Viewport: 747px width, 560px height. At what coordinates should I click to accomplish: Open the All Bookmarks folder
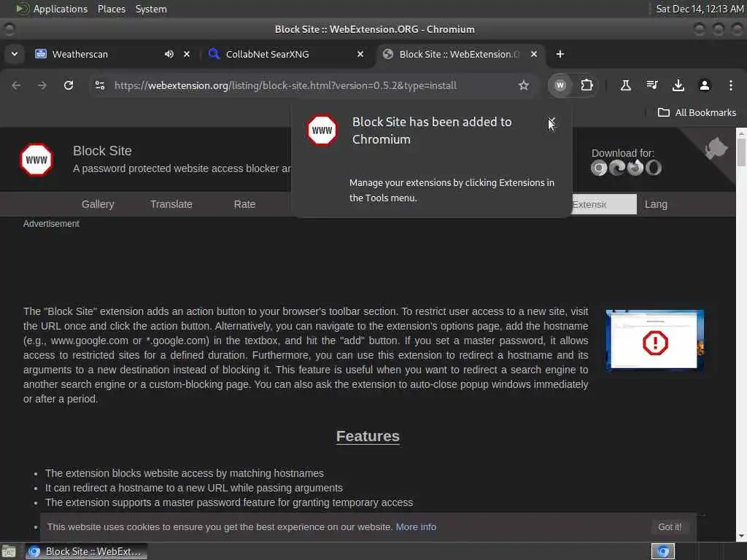click(697, 113)
